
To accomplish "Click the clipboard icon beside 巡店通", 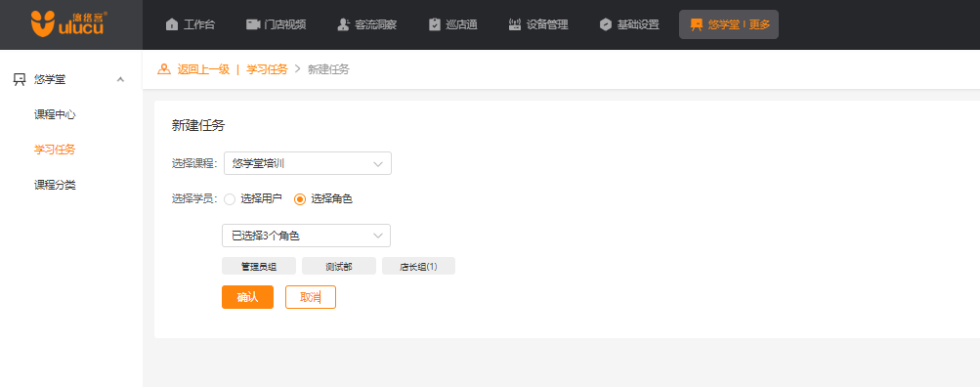I will [435, 25].
